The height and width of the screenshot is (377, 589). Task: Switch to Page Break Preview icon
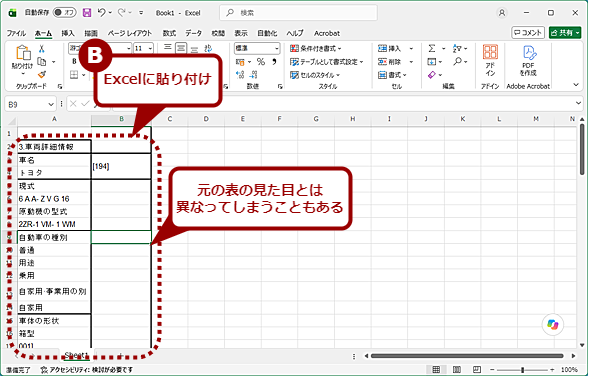coord(477,370)
